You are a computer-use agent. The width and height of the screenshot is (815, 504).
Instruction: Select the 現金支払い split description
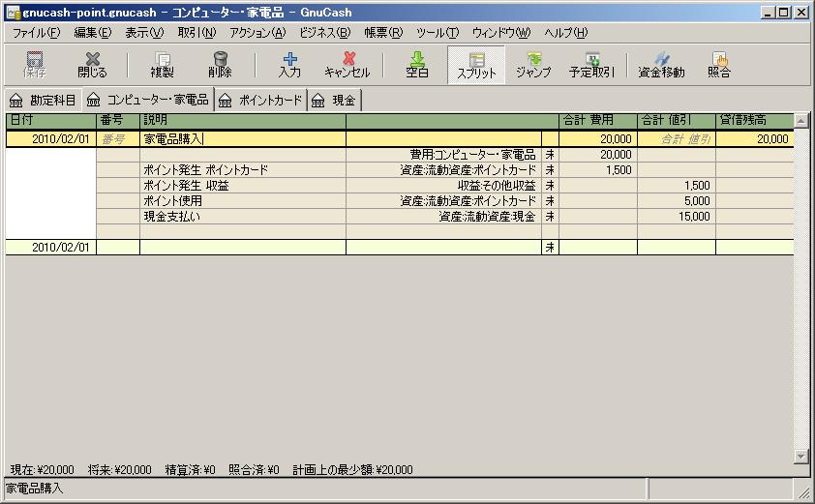pos(243,216)
